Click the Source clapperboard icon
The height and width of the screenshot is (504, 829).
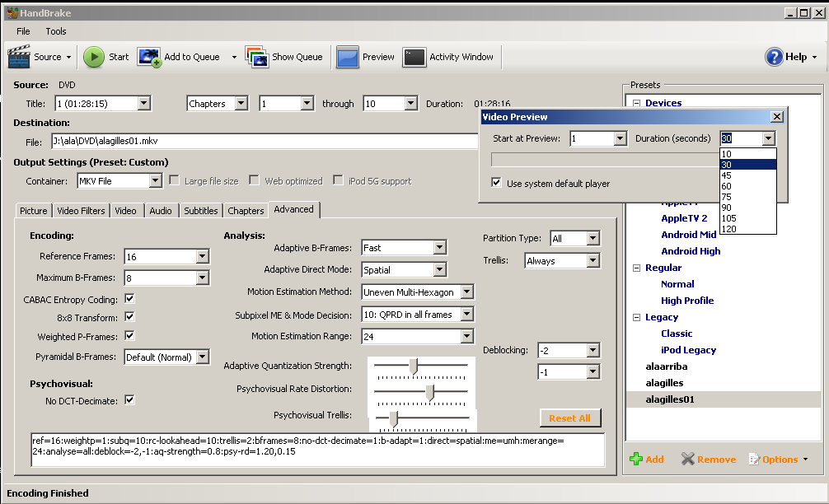[x=19, y=57]
